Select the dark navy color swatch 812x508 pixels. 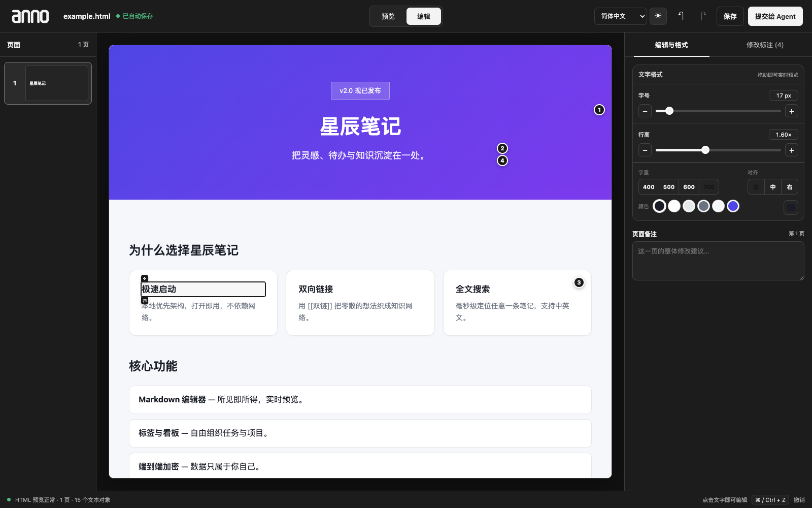point(659,206)
